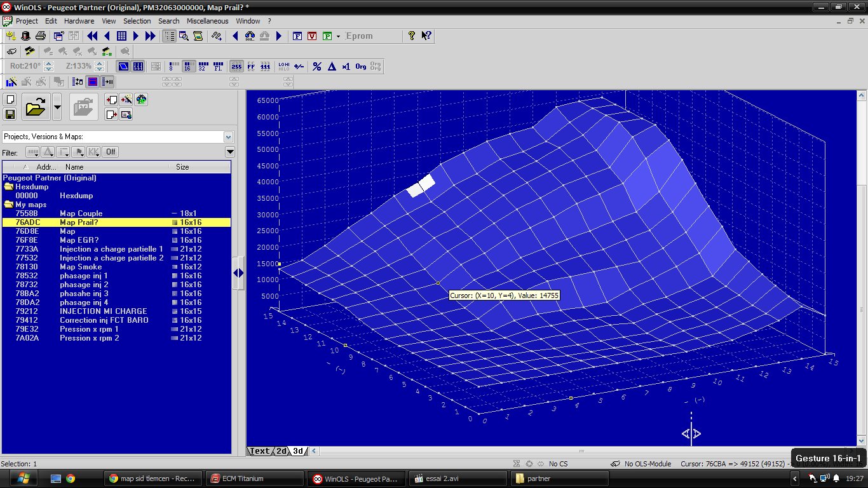Screen dimensions: 868x488
Task: Click the delta difference icon
Action: pyautogui.click(x=331, y=67)
